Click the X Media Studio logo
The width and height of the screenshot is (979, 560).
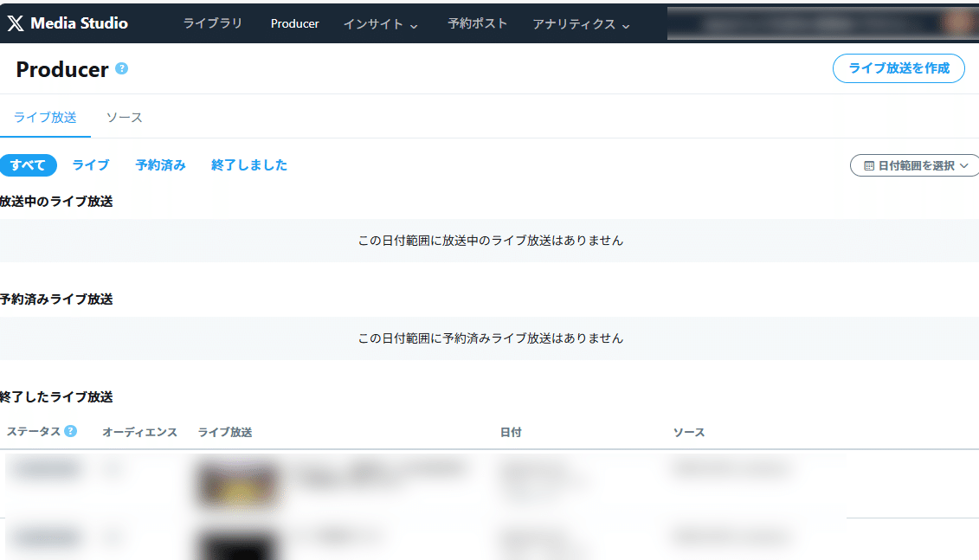point(68,23)
